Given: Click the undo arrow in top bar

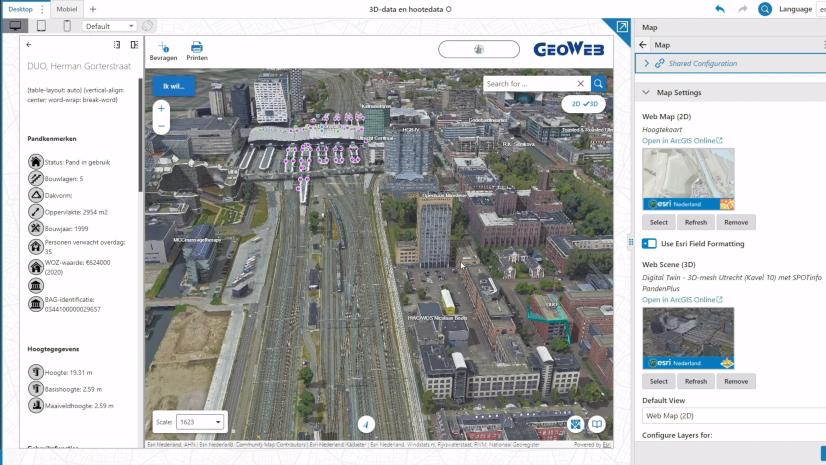Looking at the screenshot, I should coord(720,9).
